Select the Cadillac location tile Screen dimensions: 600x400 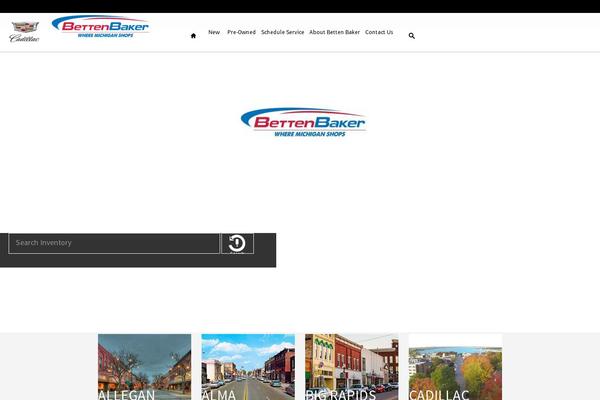click(x=455, y=367)
